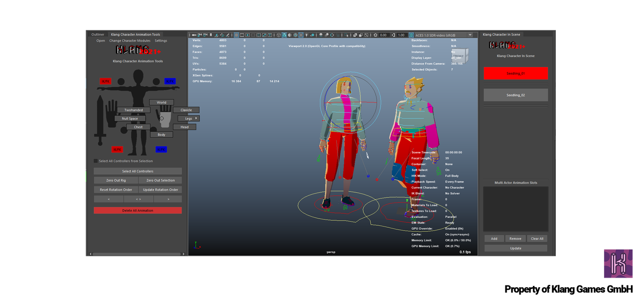Click the select camera icon in viewport toolbar
The height and width of the screenshot is (305, 644).
(194, 35)
